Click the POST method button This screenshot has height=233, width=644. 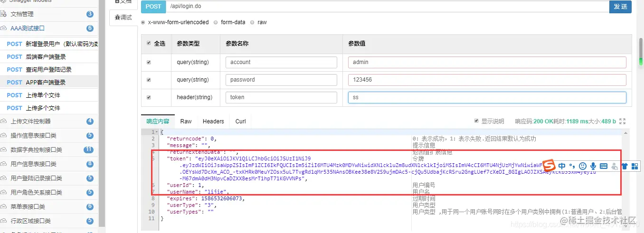153,7
